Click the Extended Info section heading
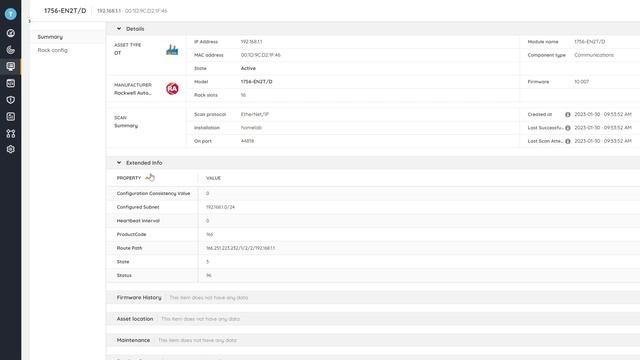The height and width of the screenshot is (360, 640). [144, 163]
